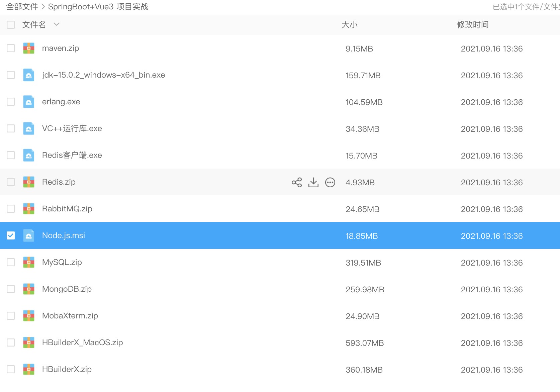Click the 259.98MB size value
This screenshot has height=392, width=560.
click(x=365, y=290)
